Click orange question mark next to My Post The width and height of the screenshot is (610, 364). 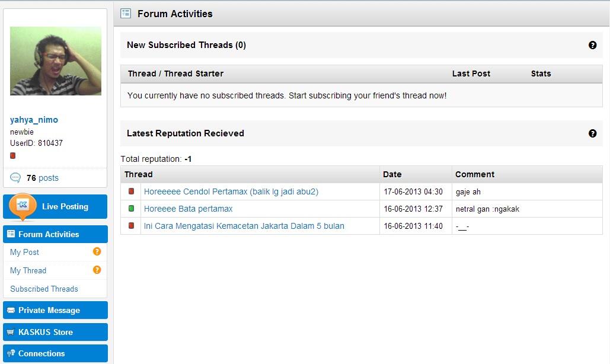click(x=97, y=251)
